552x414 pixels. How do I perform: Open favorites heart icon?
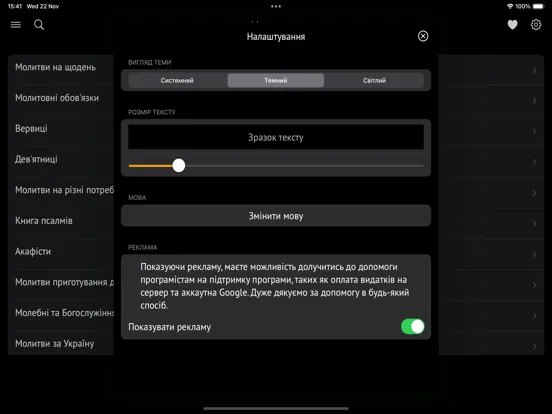click(512, 25)
